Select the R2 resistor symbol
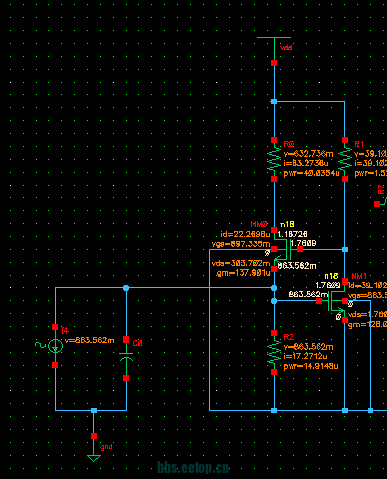This screenshot has width=387, height=479. 274,353
